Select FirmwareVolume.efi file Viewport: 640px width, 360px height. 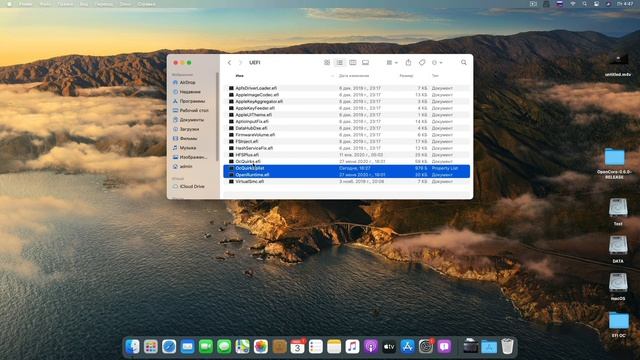tap(347, 135)
